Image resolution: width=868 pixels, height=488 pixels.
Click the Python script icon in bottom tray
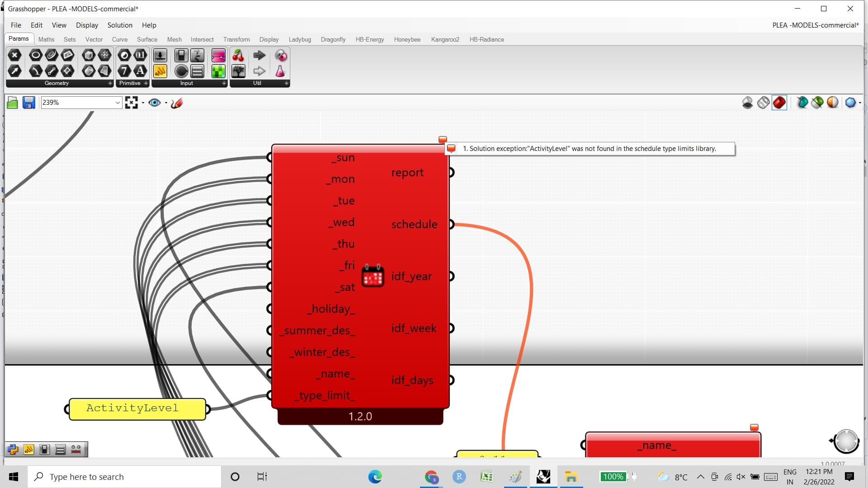pyautogui.click(x=13, y=449)
